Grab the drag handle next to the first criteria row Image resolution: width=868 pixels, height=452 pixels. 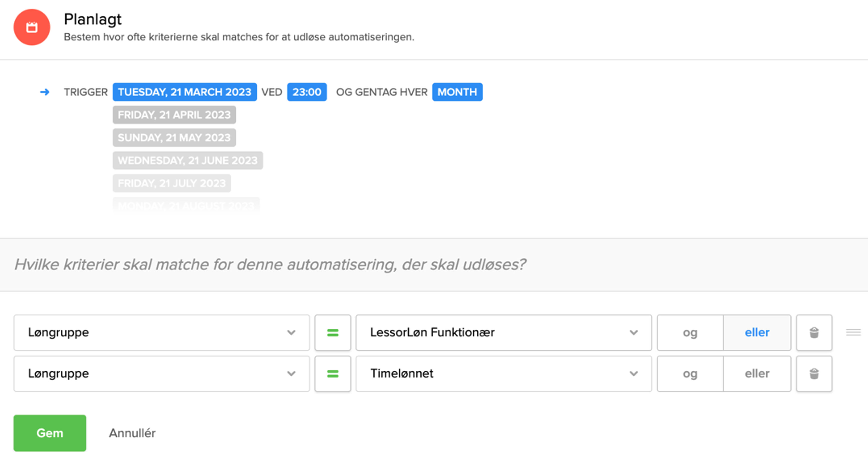(x=853, y=333)
